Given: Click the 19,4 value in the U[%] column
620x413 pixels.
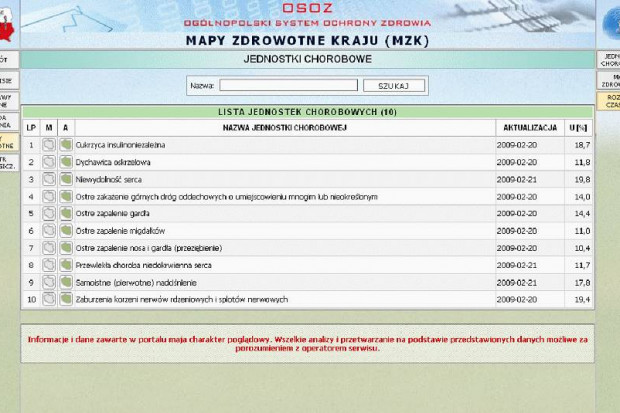Looking at the screenshot, I should tap(582, 300).
